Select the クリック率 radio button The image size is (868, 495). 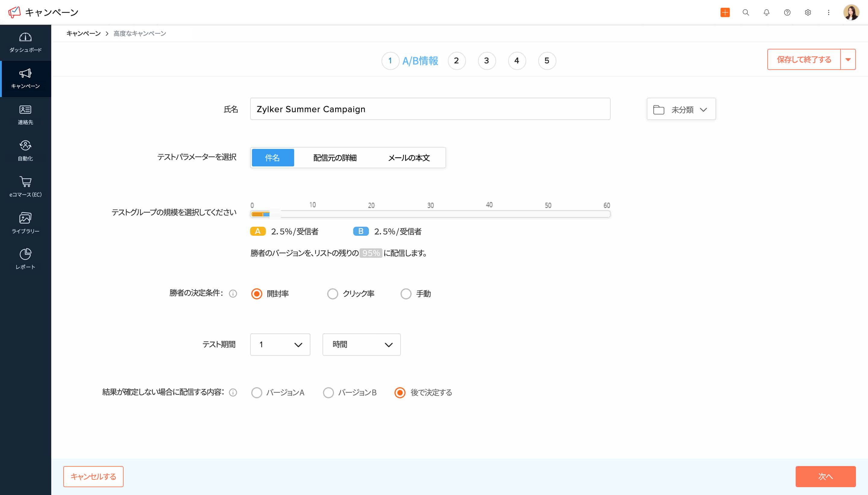coord(332,294)
